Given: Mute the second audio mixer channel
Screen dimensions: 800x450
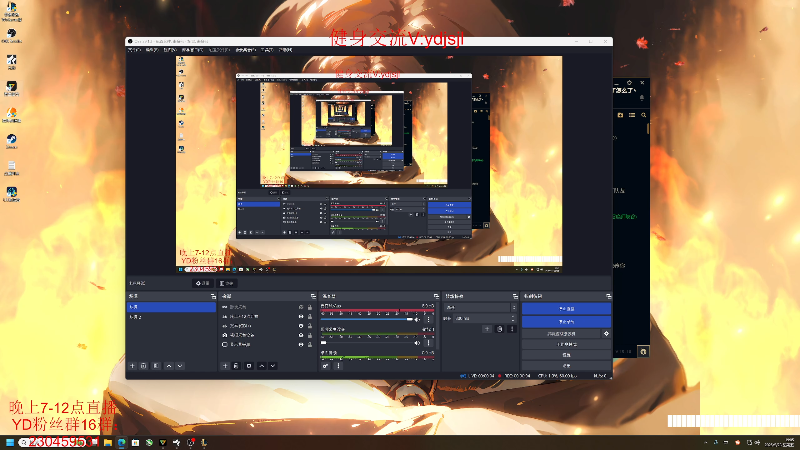Looking at the screenshot, I should coord(417,343).
